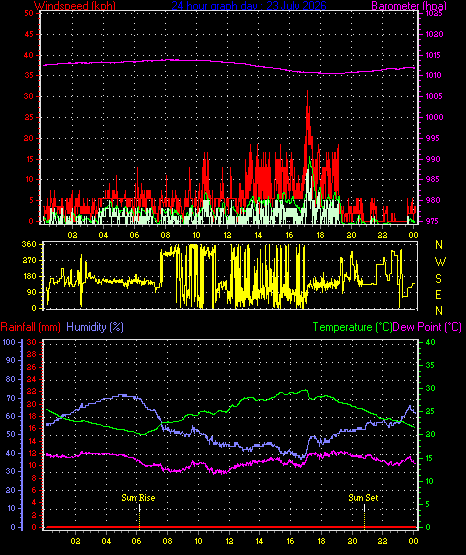466x555 pixels.
Task: Click the red 28 rainfall axis label
Action: pos(32,354)
